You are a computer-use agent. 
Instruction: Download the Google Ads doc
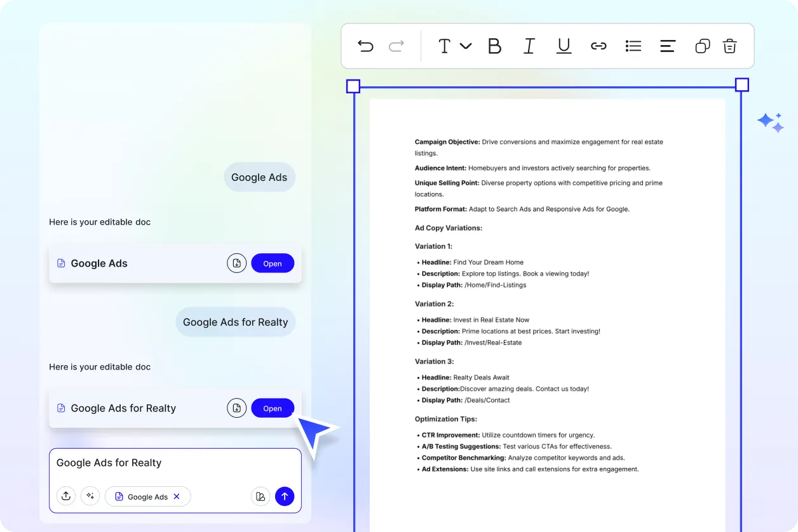(x=236, y=263)
